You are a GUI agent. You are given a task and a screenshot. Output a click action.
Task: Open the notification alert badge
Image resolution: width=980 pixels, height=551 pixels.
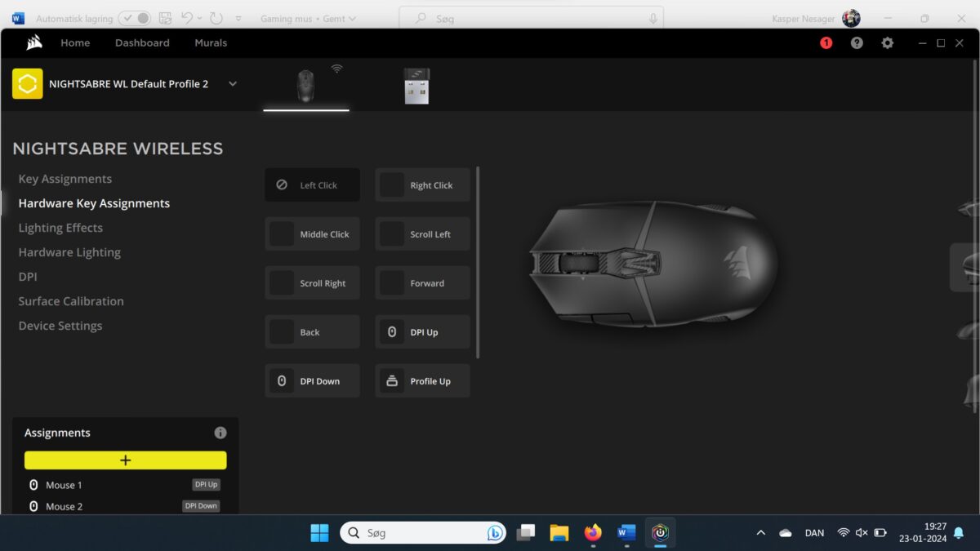(x=826, y=42)
